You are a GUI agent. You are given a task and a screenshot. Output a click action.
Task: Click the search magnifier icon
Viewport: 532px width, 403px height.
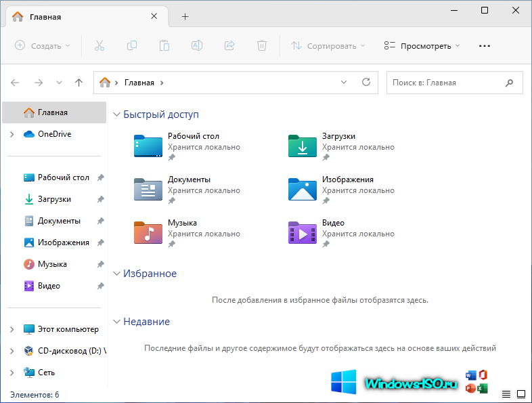click(x=509, y=83)
